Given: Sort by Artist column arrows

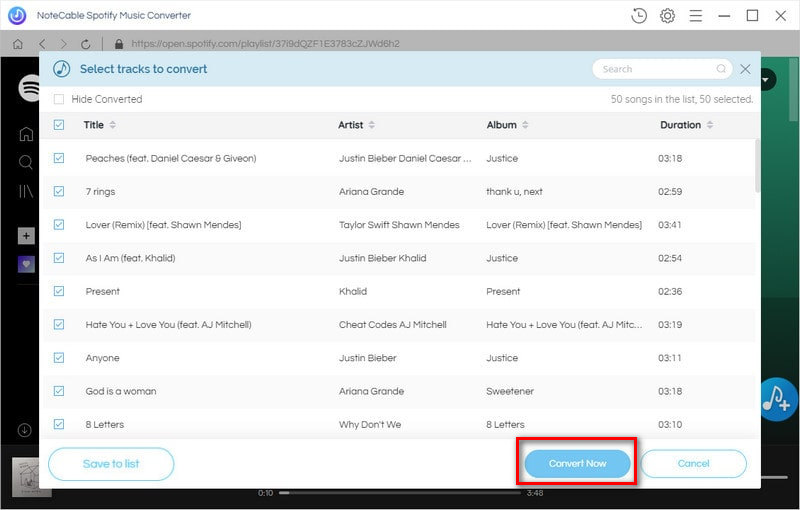Looking at the screenshot, I should 372,125.
